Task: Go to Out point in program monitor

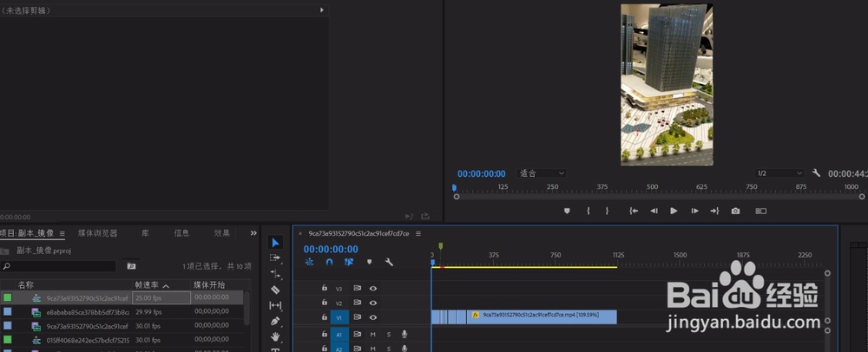Action: tap(714, 211)
